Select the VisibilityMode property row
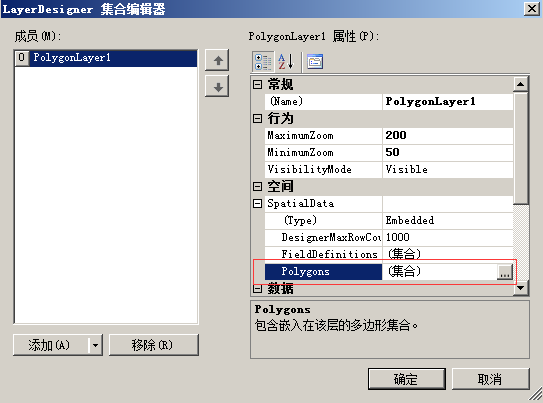The image size is (543, 403). pyautogui.click(x=389, y=169)
